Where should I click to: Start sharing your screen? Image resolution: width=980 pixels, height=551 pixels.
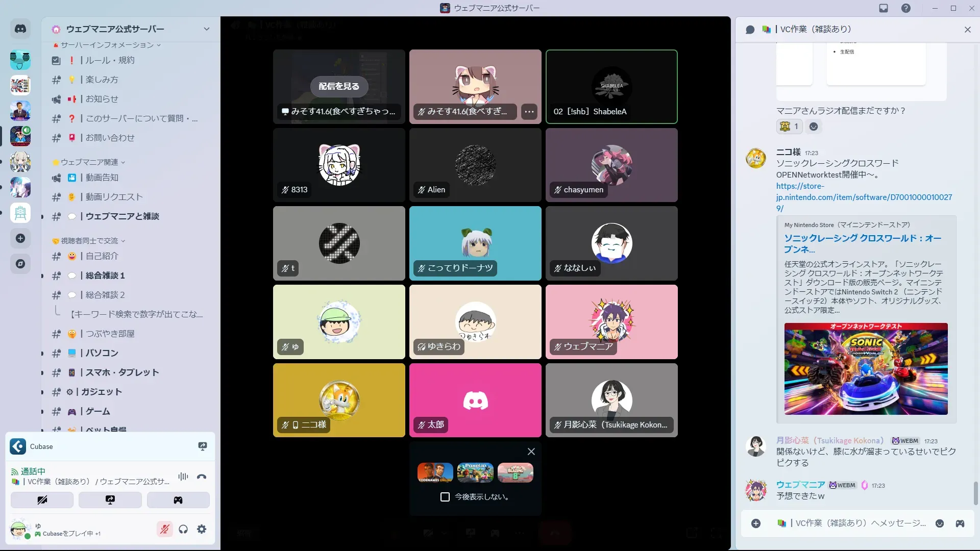(x=110, y=500)
